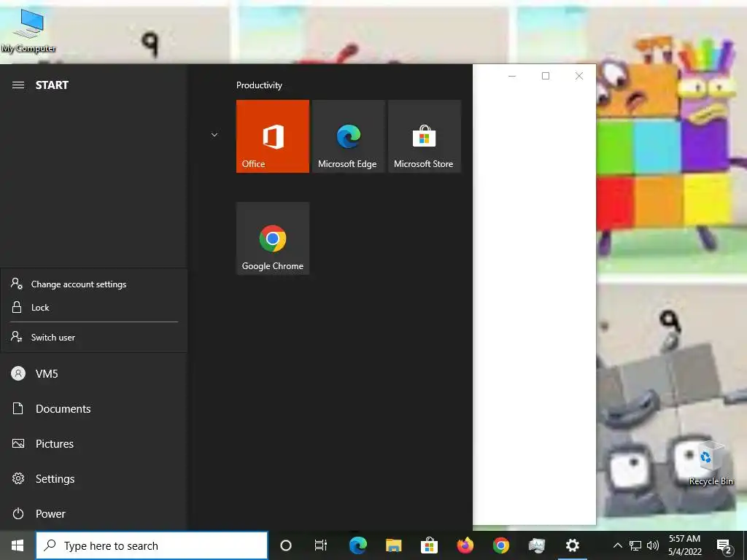
Task: Open the Microsoft Store tile
Action: (425, 136)
